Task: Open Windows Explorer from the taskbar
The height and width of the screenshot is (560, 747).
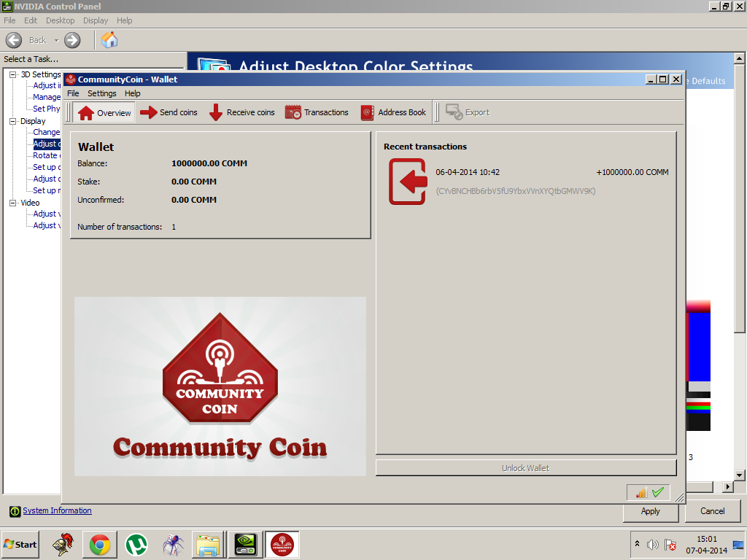Action: coord(208,545)
